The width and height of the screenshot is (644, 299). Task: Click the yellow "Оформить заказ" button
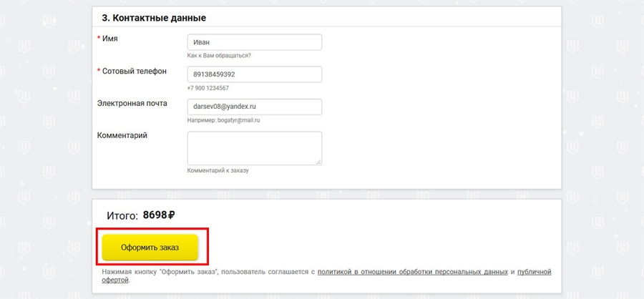(150, 247)
